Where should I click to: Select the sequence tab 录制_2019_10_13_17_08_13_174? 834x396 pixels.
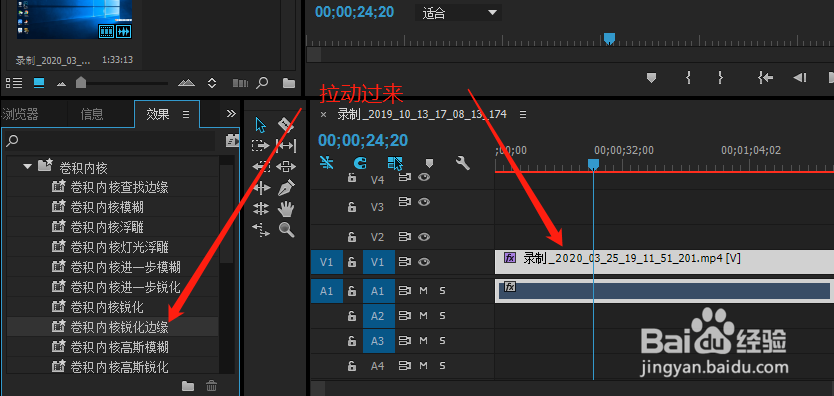[x=422, y=114]
